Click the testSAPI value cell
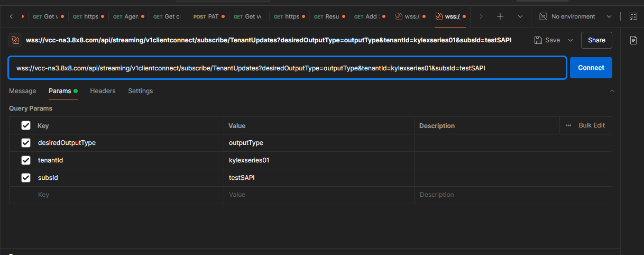 tap(319, 178)
